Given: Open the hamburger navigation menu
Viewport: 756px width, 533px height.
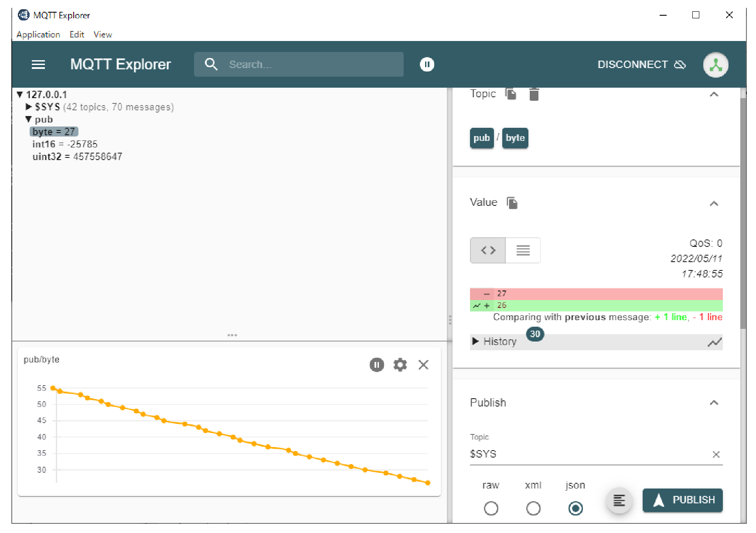Looking at the screenshot, I should (38, 65).
